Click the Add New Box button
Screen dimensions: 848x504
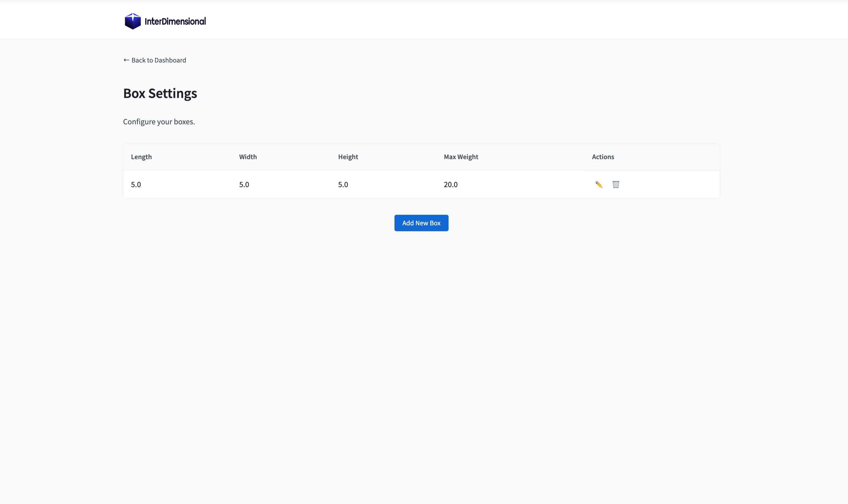point(421,223)
